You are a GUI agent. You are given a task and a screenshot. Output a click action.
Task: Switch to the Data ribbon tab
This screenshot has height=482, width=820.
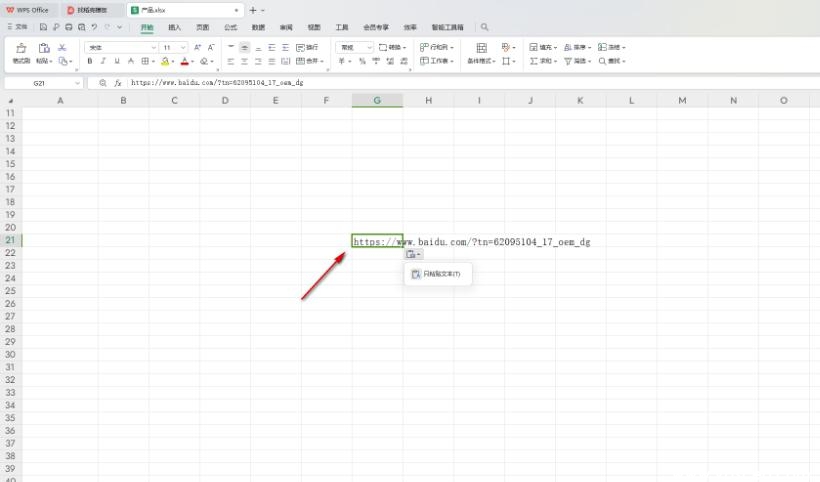click(258, 27)
